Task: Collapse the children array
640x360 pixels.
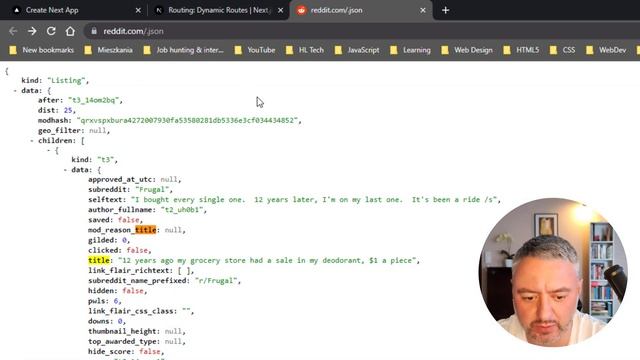Action: click(x=32, y=141)
